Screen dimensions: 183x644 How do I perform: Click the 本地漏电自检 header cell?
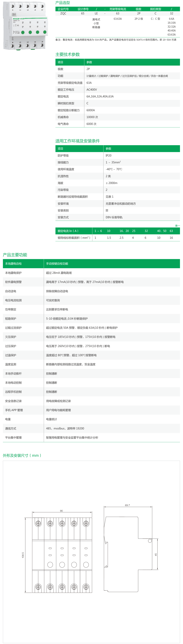pos(13,264)
